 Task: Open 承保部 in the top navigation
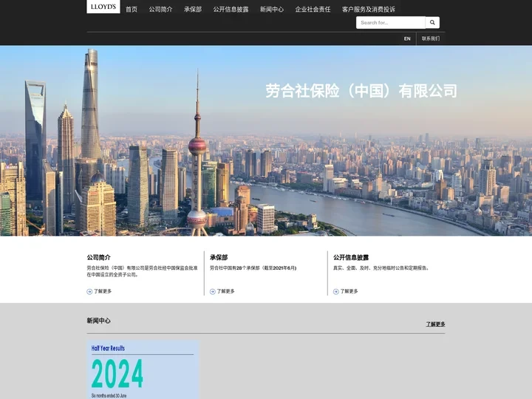(193, 10)
